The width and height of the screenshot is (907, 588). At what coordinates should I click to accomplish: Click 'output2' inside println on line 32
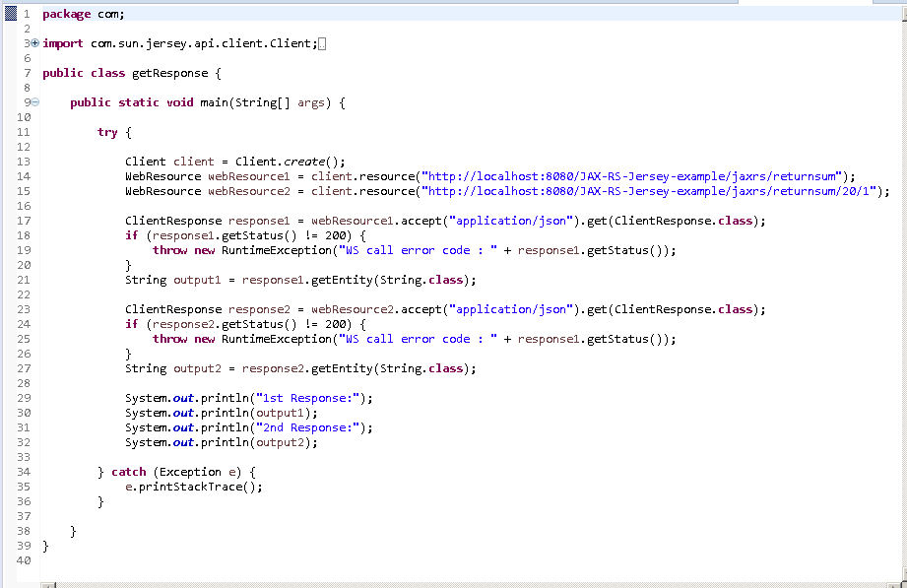click(x=280, y=443)
